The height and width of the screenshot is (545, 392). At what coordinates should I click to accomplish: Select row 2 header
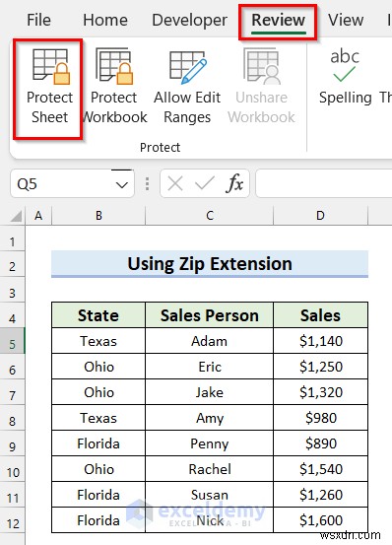13,264
